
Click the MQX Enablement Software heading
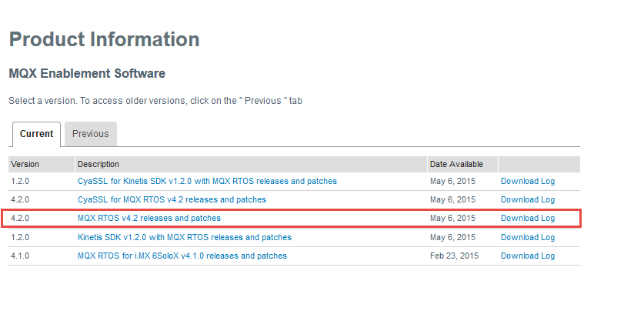(x=87, y=74)
